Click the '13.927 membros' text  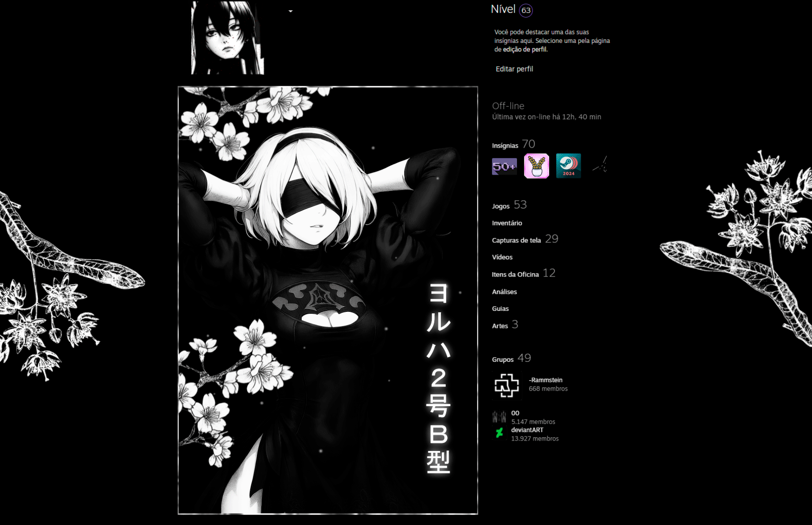pyautogui.click(x=535, y=439)
